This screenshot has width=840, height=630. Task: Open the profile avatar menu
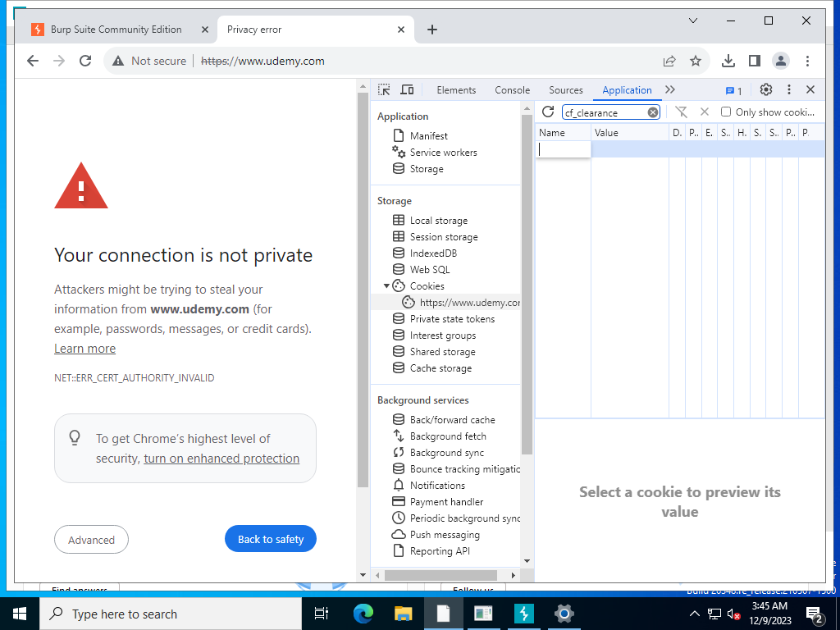click(x=781, y=61)
